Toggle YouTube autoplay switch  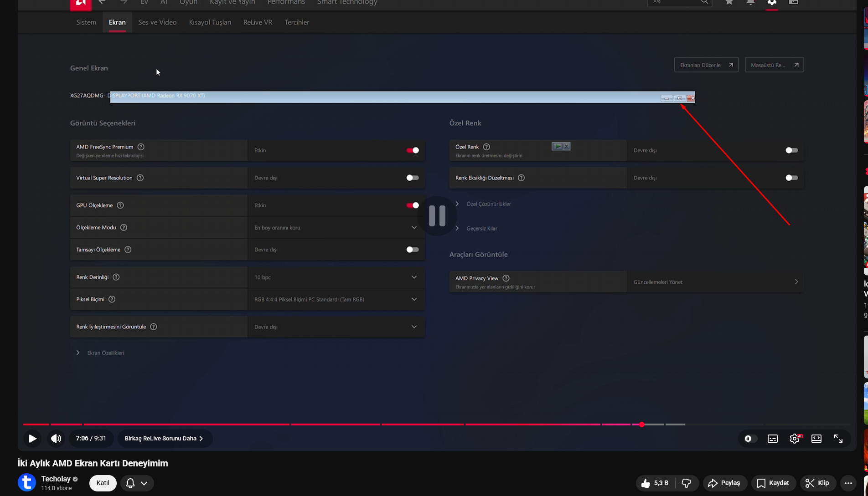click(x=750, y=439)
